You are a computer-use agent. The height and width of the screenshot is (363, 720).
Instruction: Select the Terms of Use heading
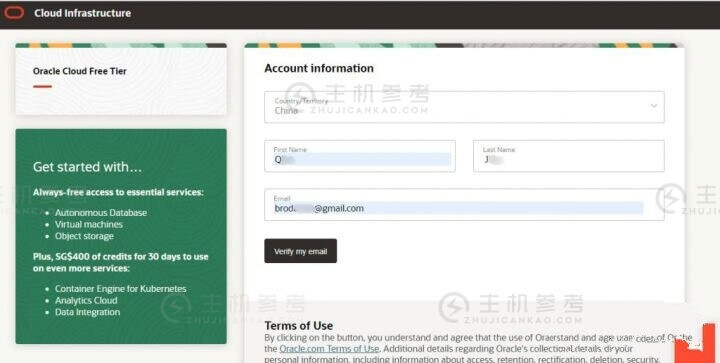[x=298, y=326]
